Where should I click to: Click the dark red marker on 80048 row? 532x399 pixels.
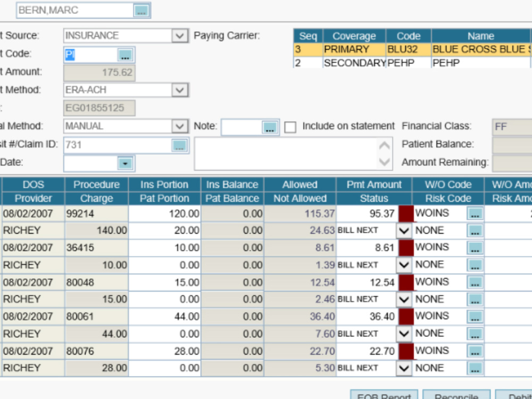(x=406, y=282)
